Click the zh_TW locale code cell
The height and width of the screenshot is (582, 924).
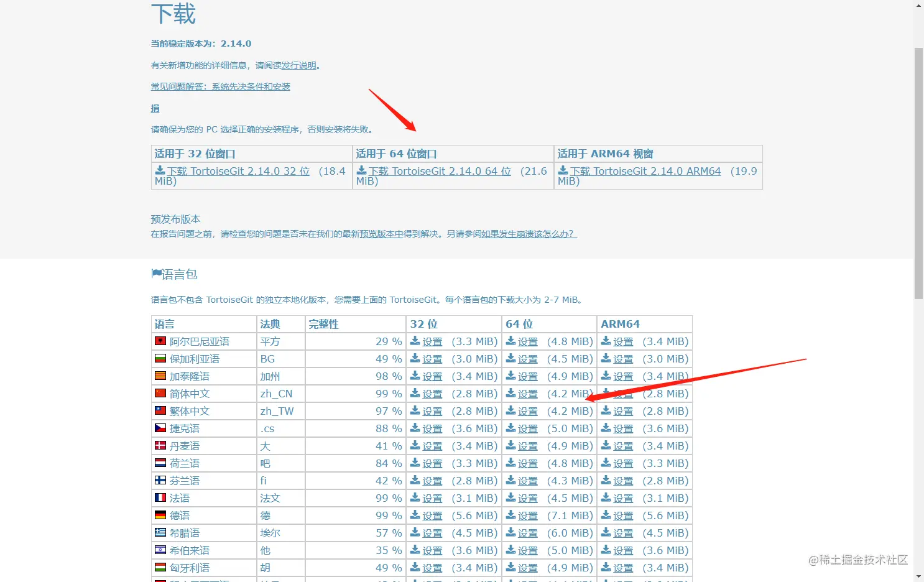[x=281, y=411]
